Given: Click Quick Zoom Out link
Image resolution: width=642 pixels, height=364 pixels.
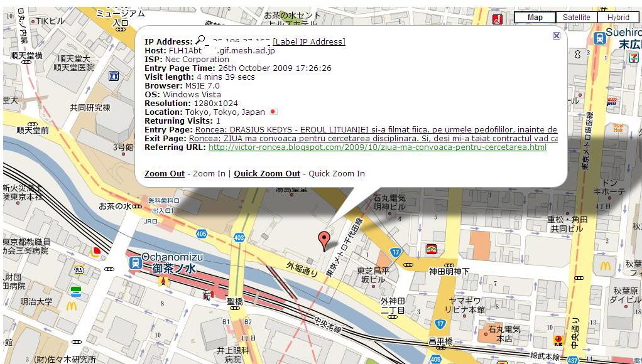Looking at the screenshot, I should [x=267, y=173].
